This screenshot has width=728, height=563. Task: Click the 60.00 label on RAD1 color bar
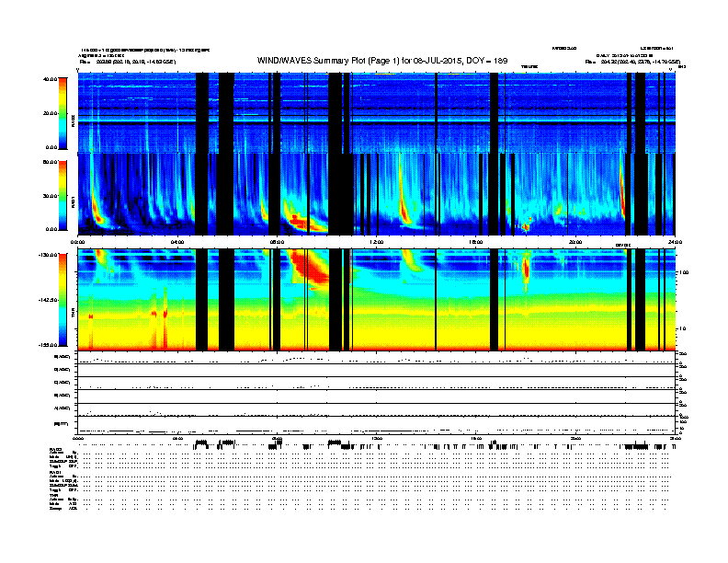click(50, 162)
